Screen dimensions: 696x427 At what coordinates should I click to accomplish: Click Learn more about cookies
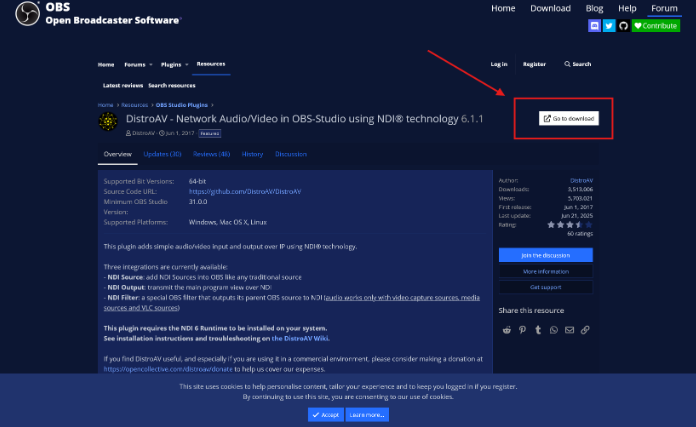pyautogui.click(x=367, y=415)
